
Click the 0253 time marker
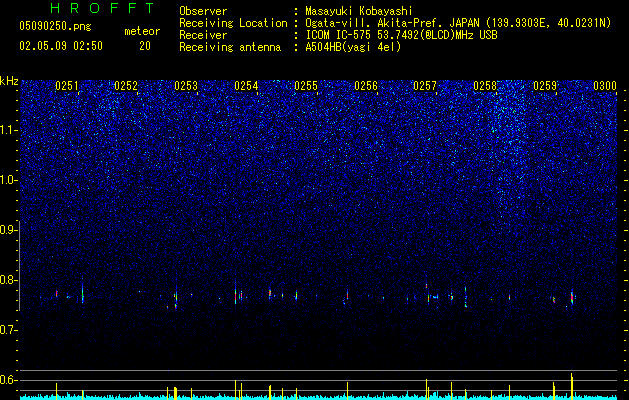pos(186,86)
